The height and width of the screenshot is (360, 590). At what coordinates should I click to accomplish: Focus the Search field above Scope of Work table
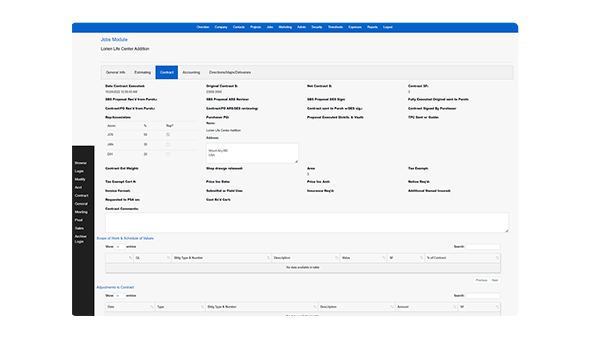pyautogui.click(x=483, y=247)
